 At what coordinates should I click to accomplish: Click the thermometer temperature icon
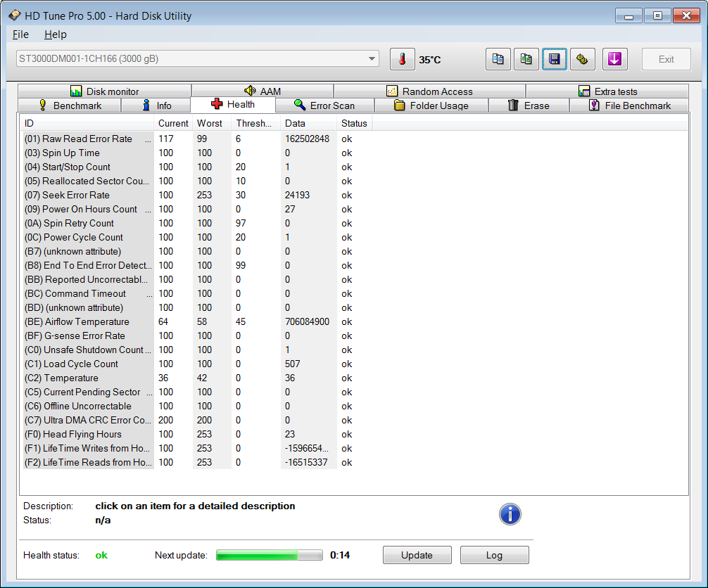pyautogui.click(x=403, y=59)
